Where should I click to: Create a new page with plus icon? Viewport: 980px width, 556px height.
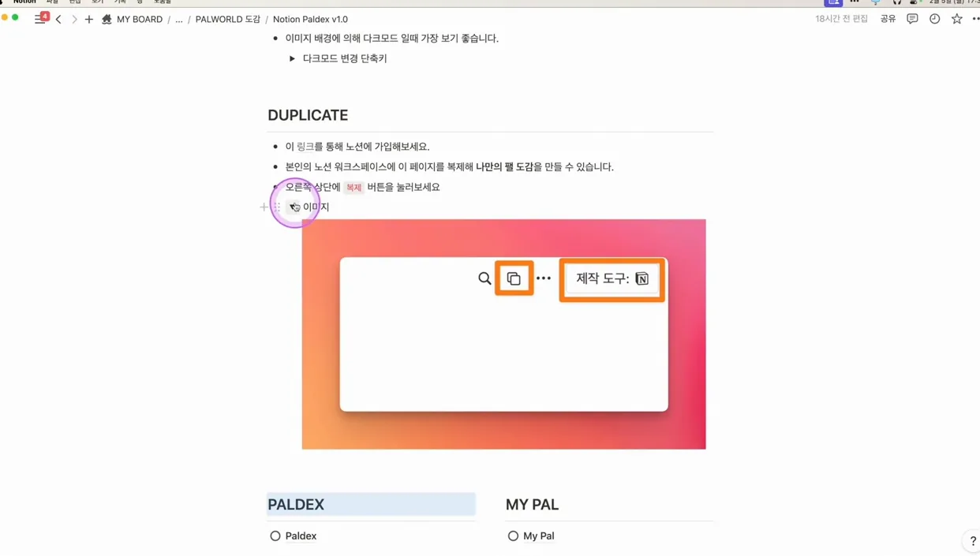tap(89, 19)
